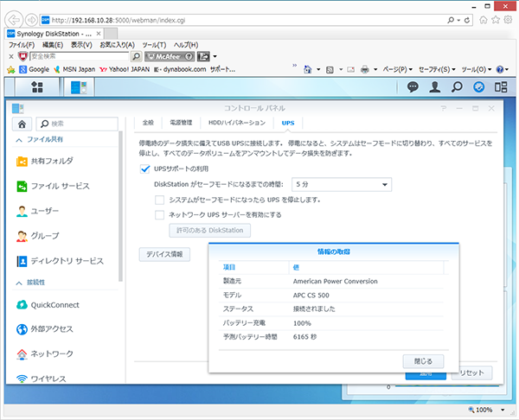Select the UPS tab
The width and height of the screenshot is (519, 420).
(x=288, y=123)
